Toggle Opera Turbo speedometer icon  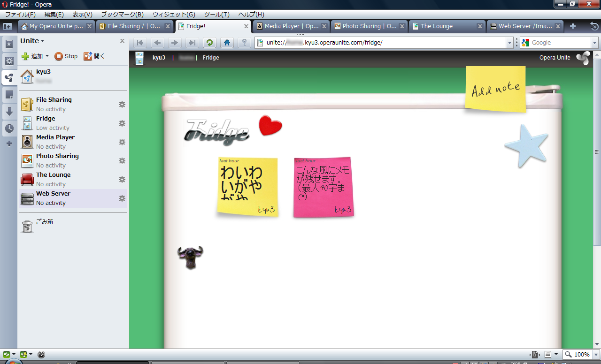[41, 355]
